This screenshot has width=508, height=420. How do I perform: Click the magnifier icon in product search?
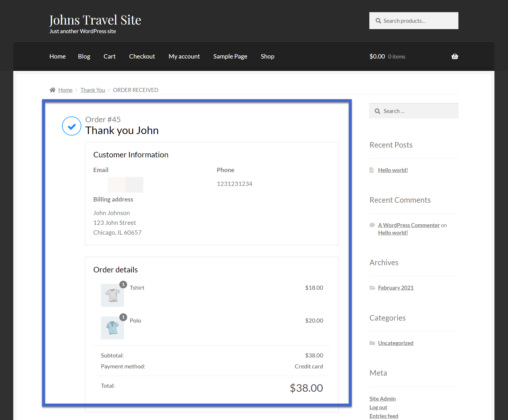(x=378, y=21)
